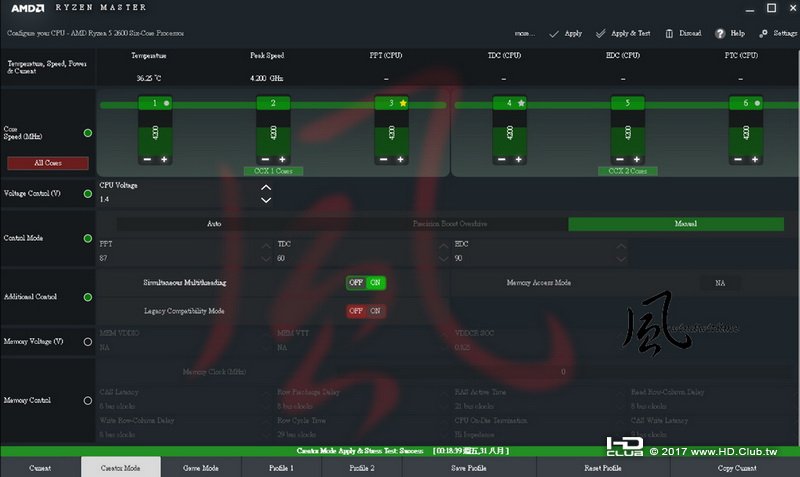Select Manual control mode
This screenshot has width=800, height=477.
click(676, 224)
